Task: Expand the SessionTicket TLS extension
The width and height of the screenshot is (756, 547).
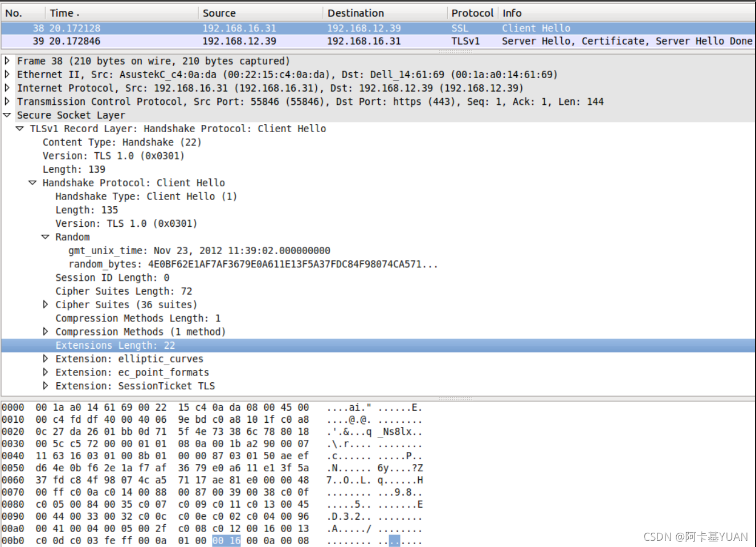Action: coord(46,386)
